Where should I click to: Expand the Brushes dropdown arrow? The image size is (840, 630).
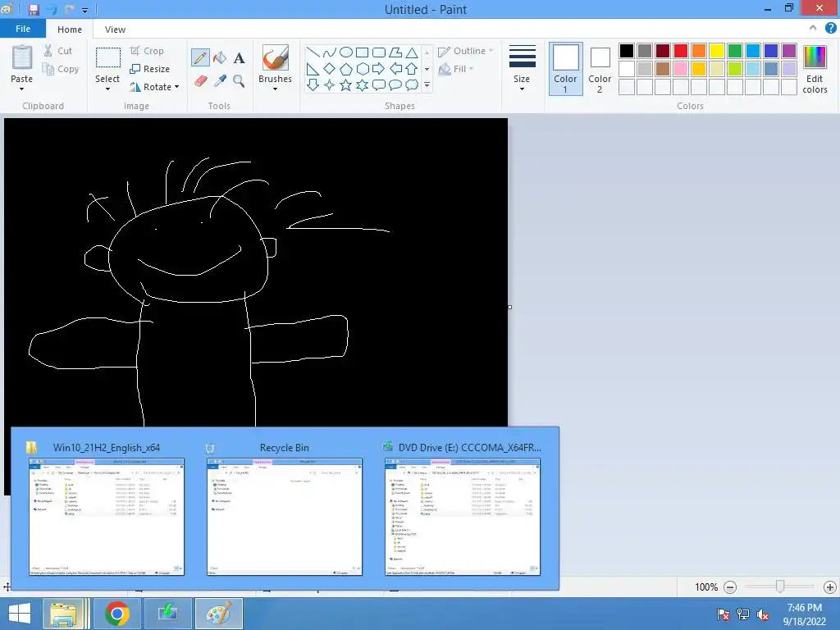point(275,89)
